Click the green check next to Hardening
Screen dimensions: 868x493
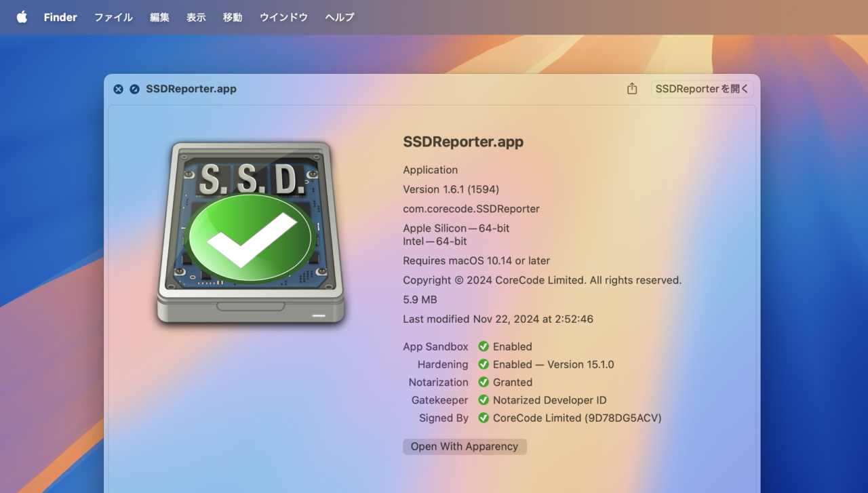484,364
